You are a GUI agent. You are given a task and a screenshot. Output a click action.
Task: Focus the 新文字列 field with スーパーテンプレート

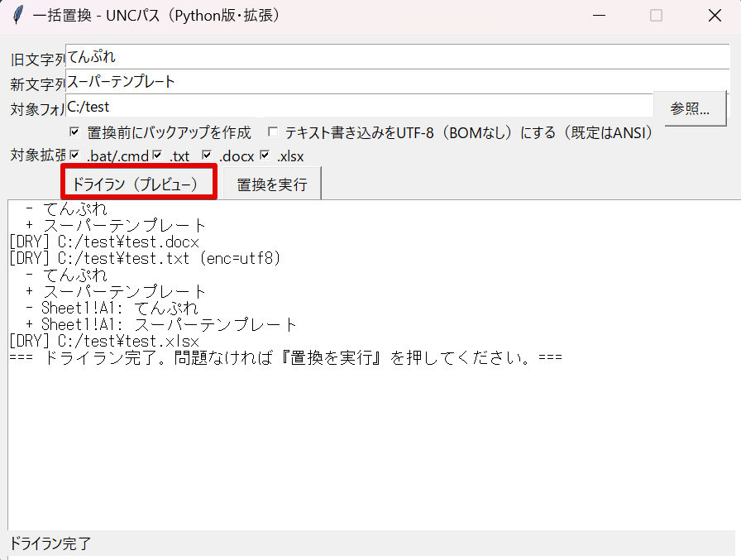(397, 82)
